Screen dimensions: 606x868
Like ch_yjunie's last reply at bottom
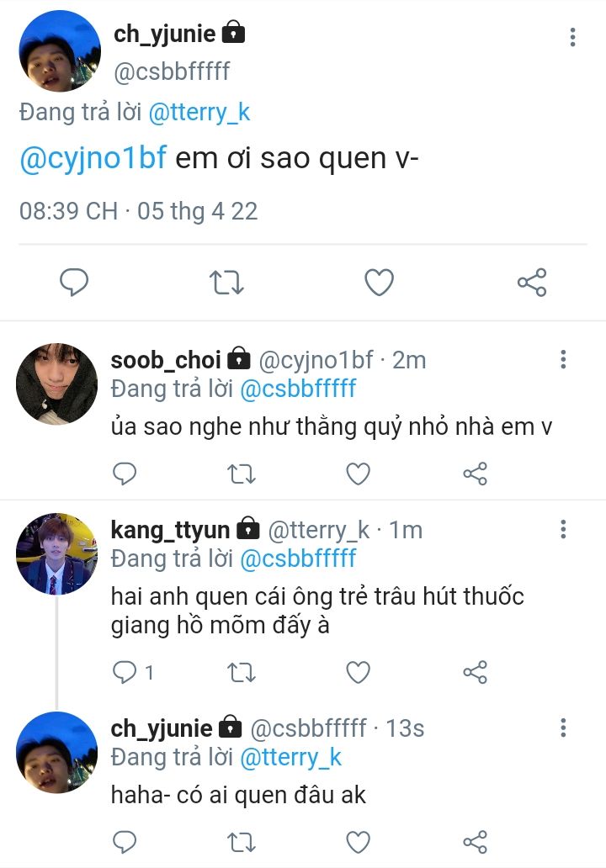pos(359,841)
